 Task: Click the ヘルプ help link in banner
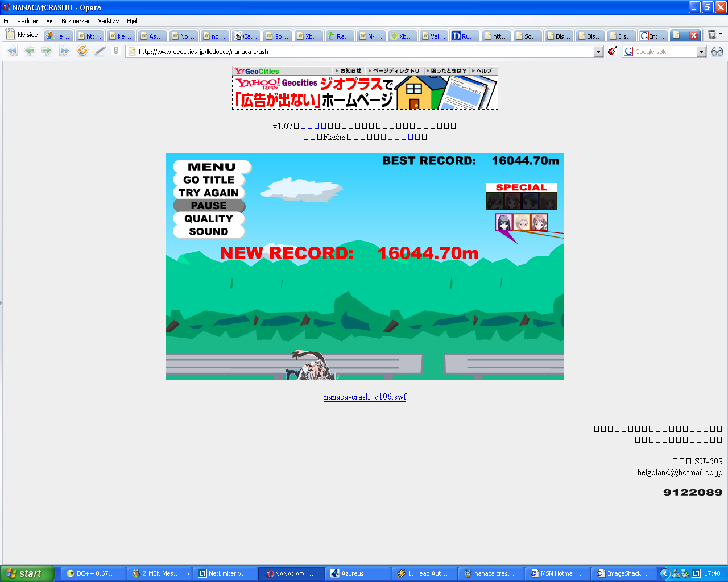[x=483, y=71]
